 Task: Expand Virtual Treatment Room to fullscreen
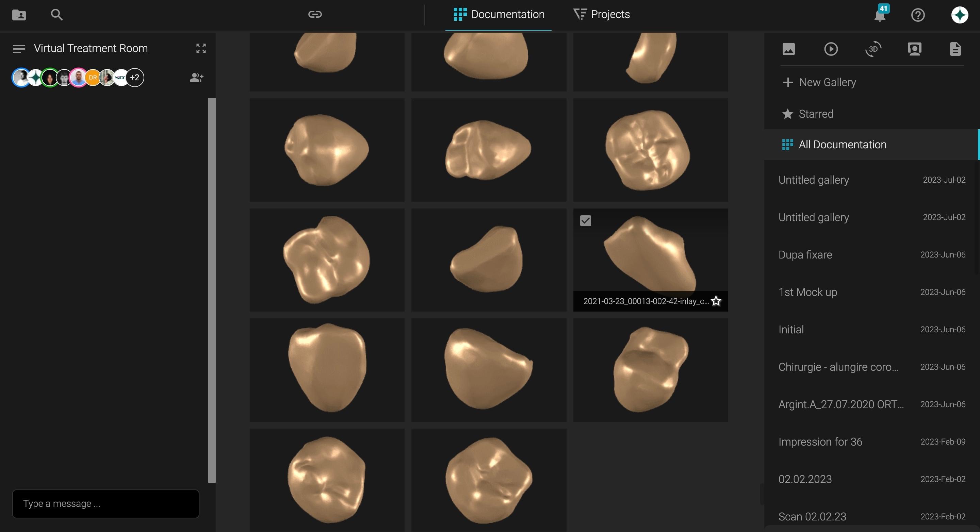pos(201,48)
